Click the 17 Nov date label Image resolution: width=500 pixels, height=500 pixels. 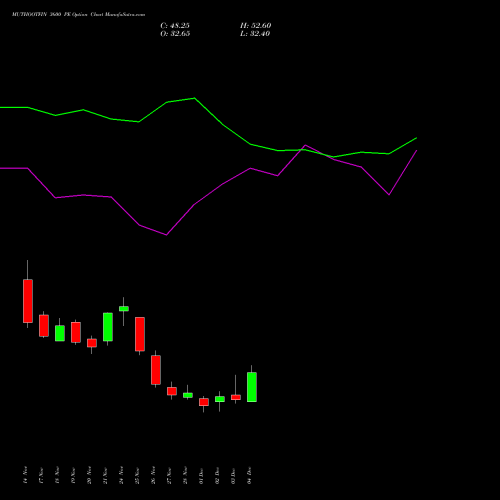42,475
